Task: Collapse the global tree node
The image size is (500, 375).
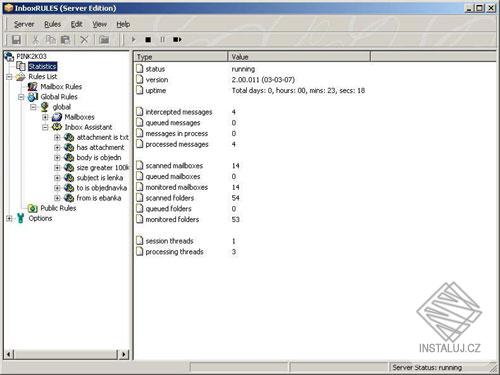Action: [33, 107]
